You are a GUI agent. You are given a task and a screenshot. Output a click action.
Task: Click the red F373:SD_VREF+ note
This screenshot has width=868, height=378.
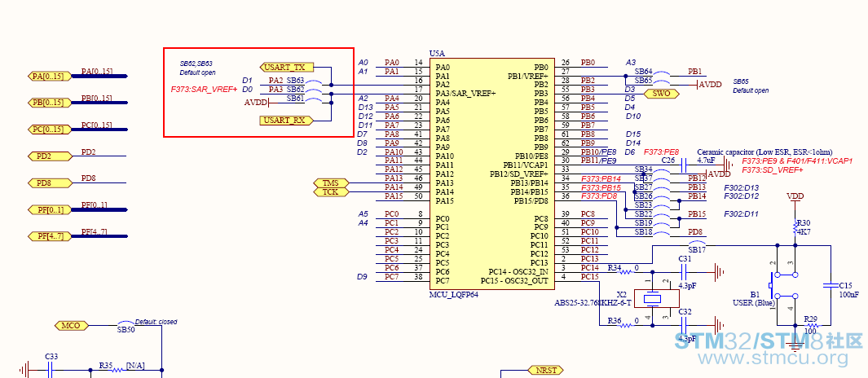click(772, 170)
